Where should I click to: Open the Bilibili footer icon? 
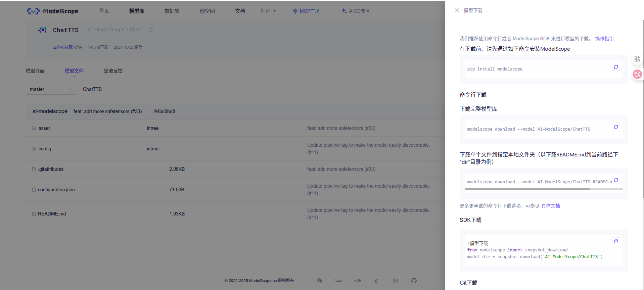tap(339, 281)
